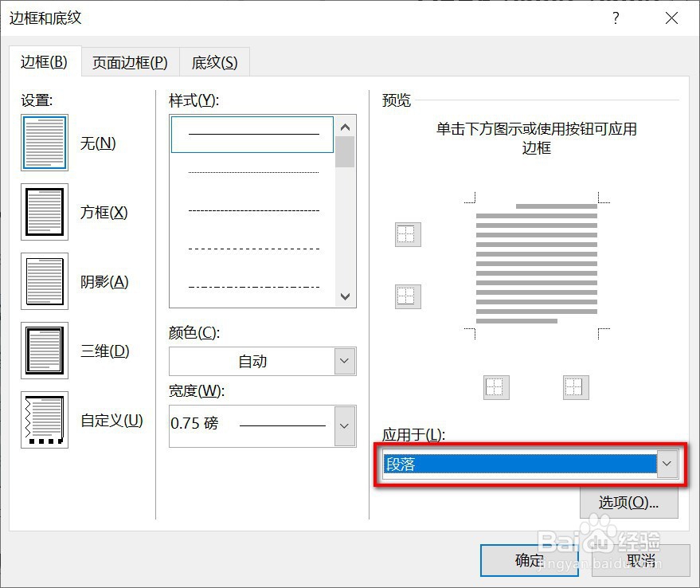This screenshot has width=700, height=588.
Task: Open the 应用于 dropdown showing 段落
Action: coord(667,463)
